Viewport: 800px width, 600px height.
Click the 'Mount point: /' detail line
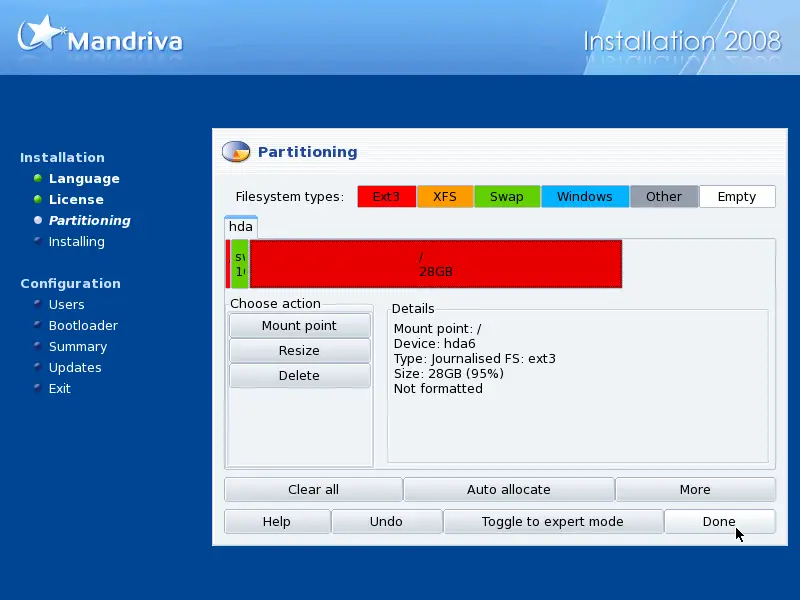(x=438, y=329)
